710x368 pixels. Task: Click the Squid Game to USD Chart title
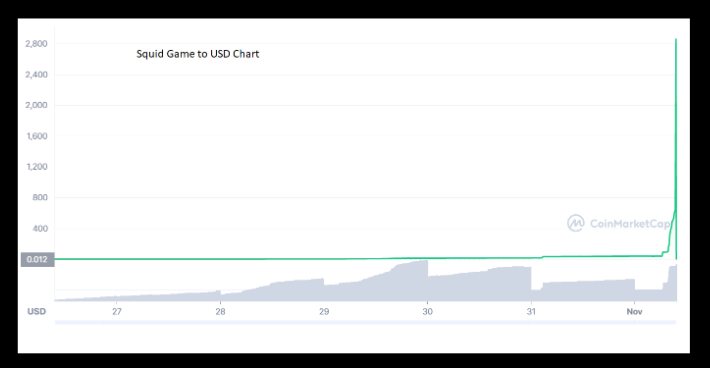[x=198, y=54]
